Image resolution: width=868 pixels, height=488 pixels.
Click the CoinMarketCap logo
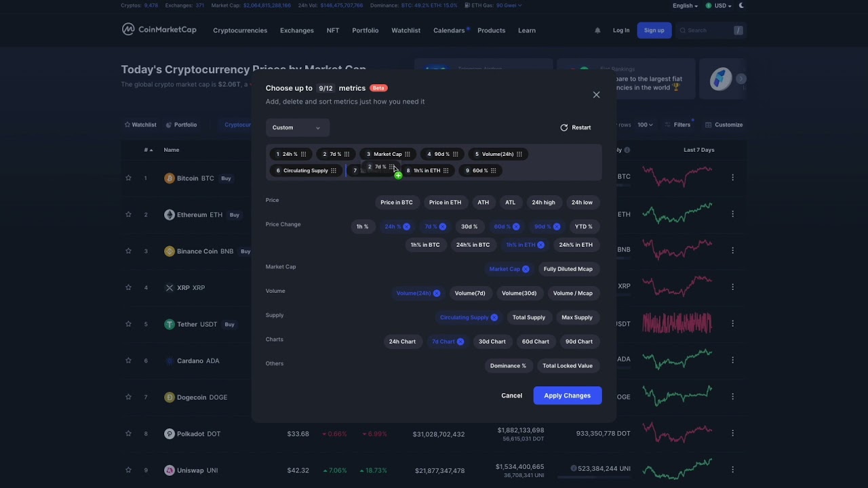(x=159, y=30)
